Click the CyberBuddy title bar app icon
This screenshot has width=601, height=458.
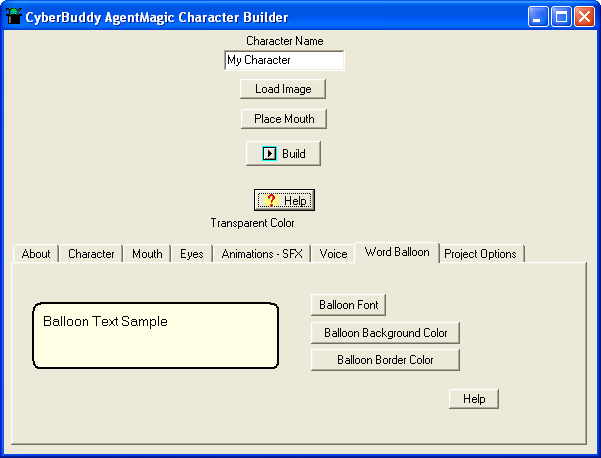[14, 16]
